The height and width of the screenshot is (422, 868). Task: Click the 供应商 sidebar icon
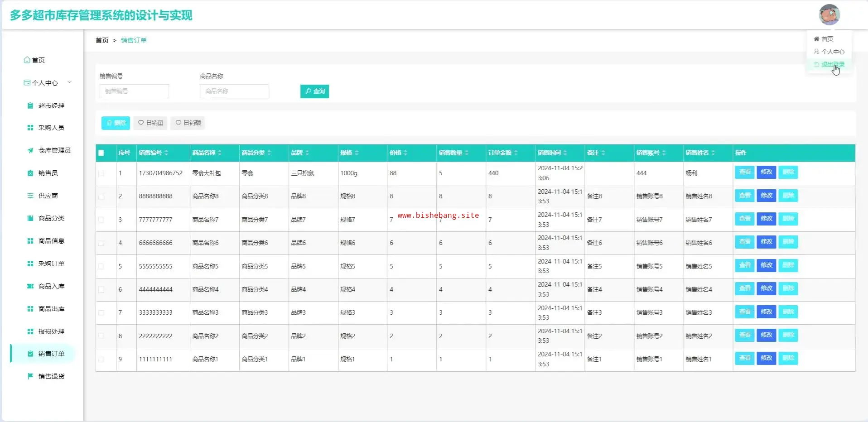tap(30, 196)
